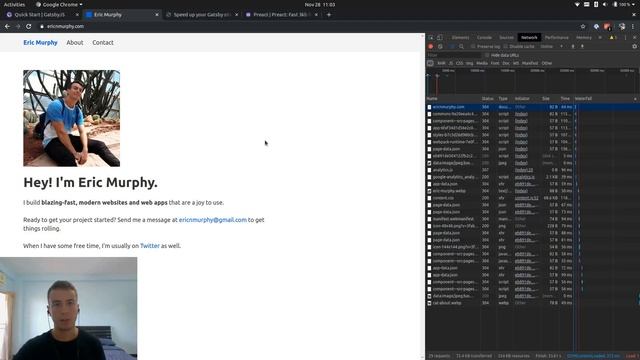Click the lock icon in address bar
Screen dimensions: 640x360
click(x=42, y=26)
